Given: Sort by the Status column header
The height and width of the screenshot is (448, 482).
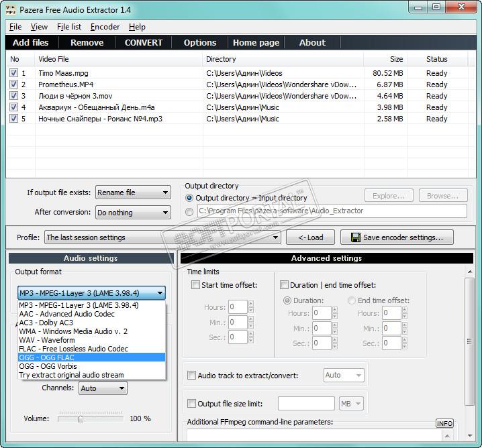Looking at the screenshot, I should pos(438,59).
